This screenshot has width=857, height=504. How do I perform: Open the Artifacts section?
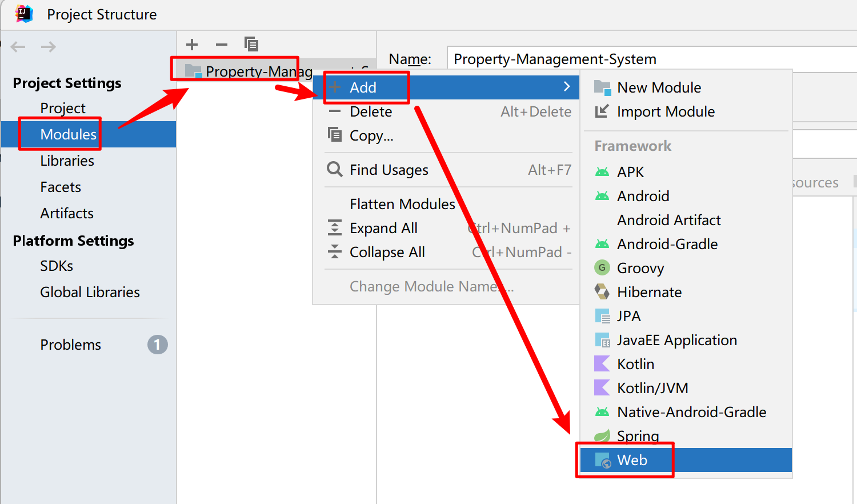[67, 213]
